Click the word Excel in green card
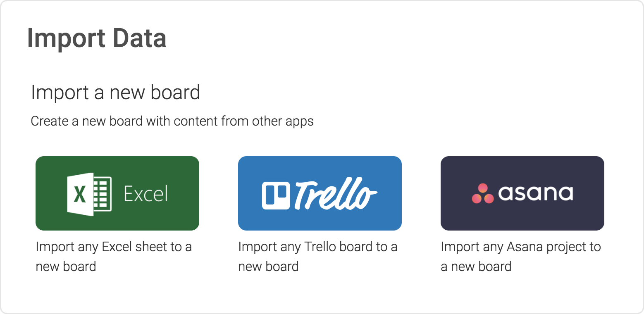 tap(146, 194)
